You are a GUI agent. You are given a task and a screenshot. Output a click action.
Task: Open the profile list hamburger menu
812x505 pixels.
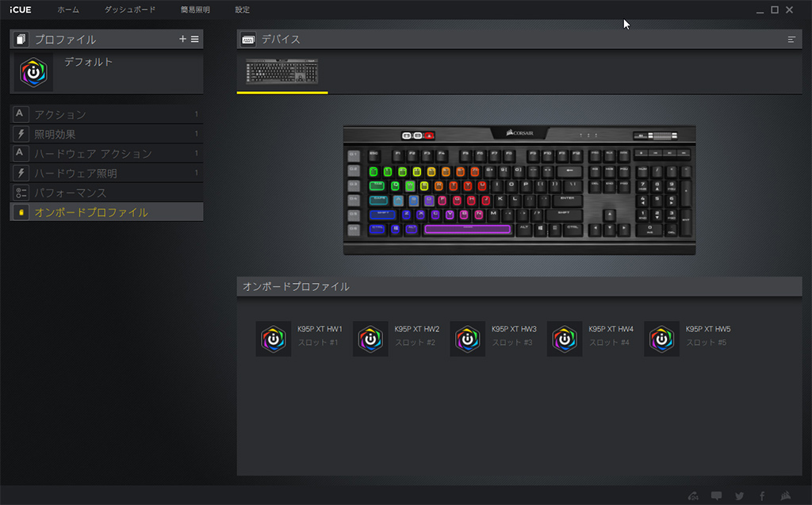pyautogui.click(x=195, y=39)
